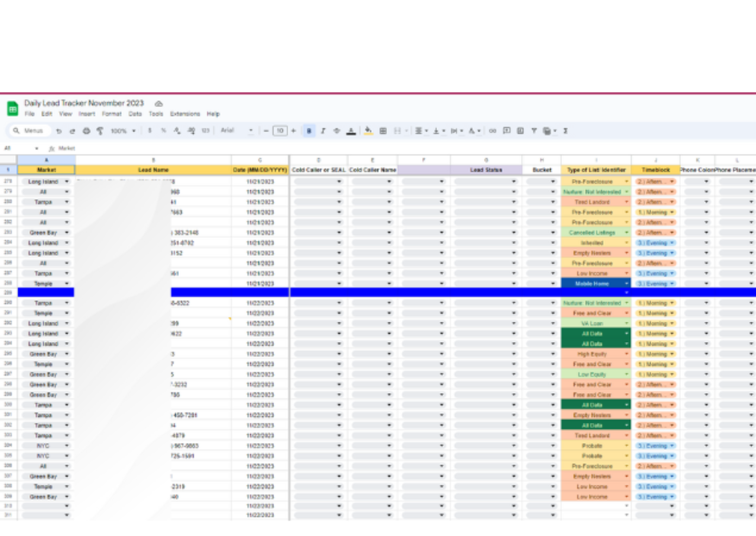The image size is (756, 536).
Task: Select the Lead Status header cell
Action: tap(486, 170)
